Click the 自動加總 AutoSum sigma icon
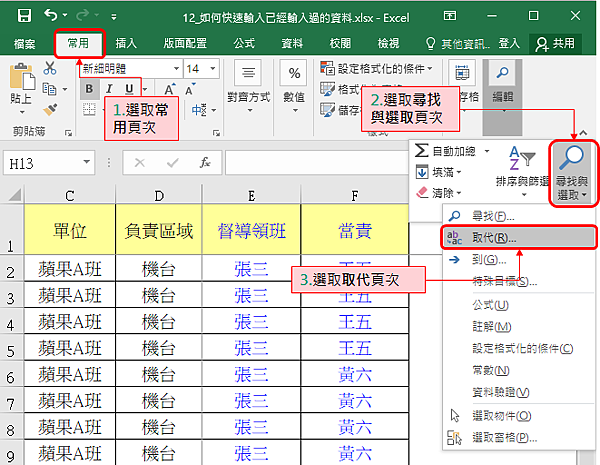Screen dimensions: 600x465 (x=421, y=150)
